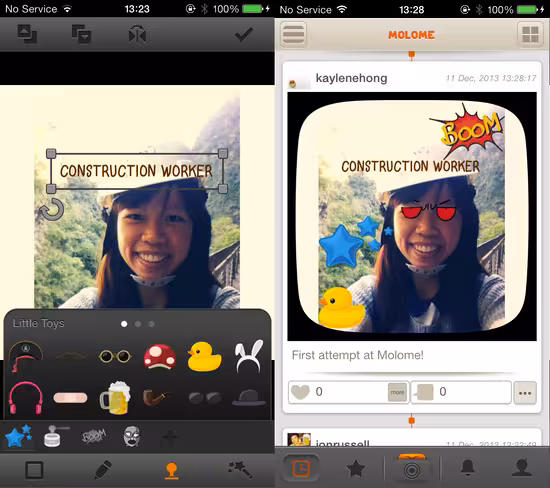Go to second page dot of Little Toys
The width and height of the screenshot is (550, 488).
[138, 324]
